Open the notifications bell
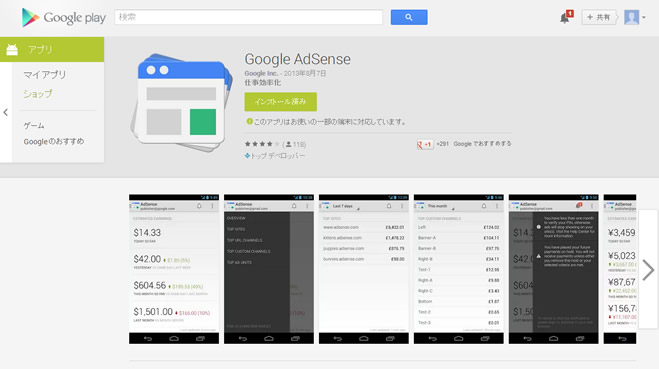This screenshot has height=369, width=659. [x=565, y=17]
